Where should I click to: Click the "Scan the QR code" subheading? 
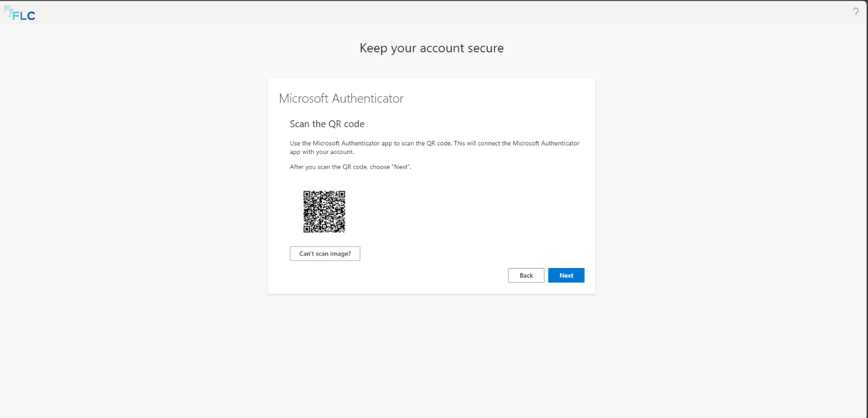pyautogui.click(x=327, y=124)
